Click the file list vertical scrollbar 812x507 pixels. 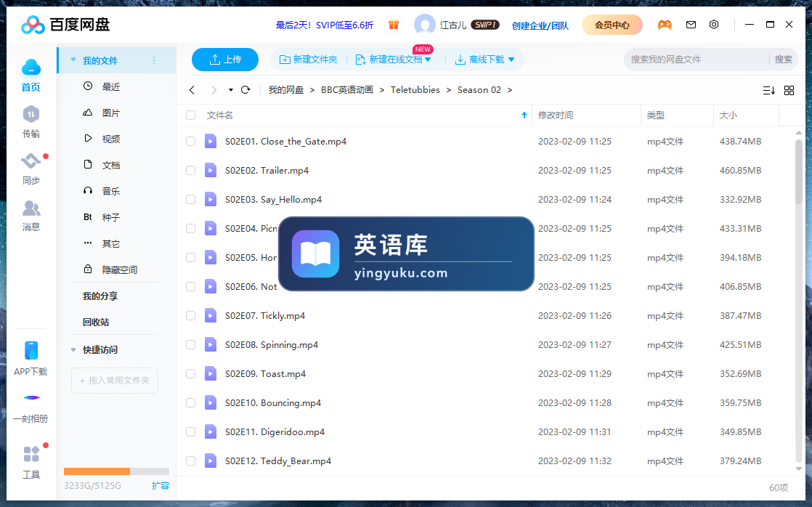[798, 171]
